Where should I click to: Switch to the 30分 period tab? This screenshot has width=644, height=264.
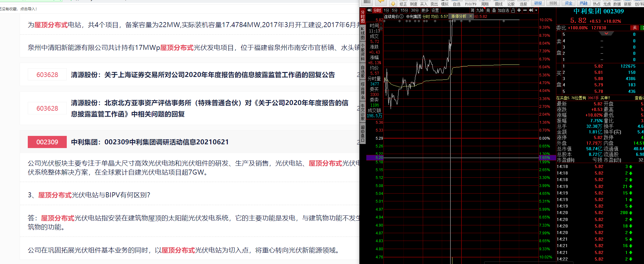[415, 10]
